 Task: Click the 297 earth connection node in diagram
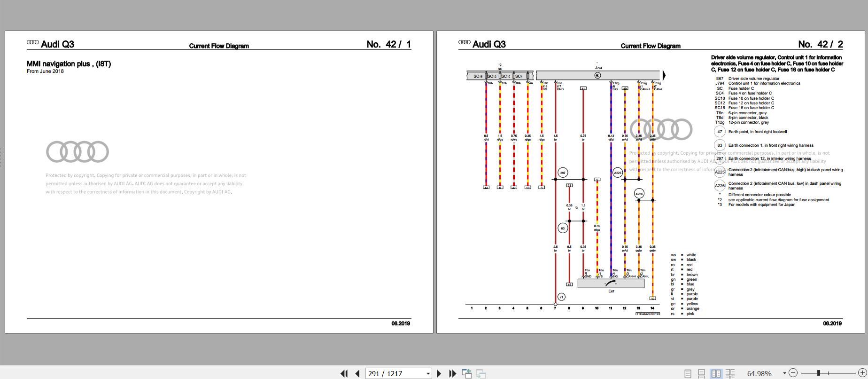click(x=563, y=173)
